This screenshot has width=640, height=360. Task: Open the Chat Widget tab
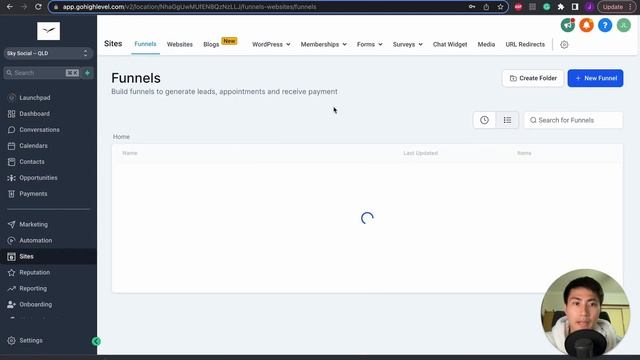point(450,44)
